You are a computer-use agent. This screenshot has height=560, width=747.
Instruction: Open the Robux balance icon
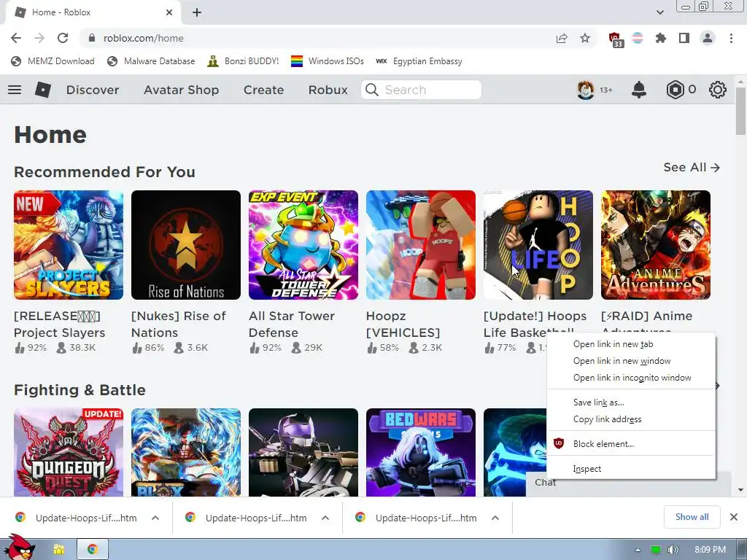(x=675, y=90)
